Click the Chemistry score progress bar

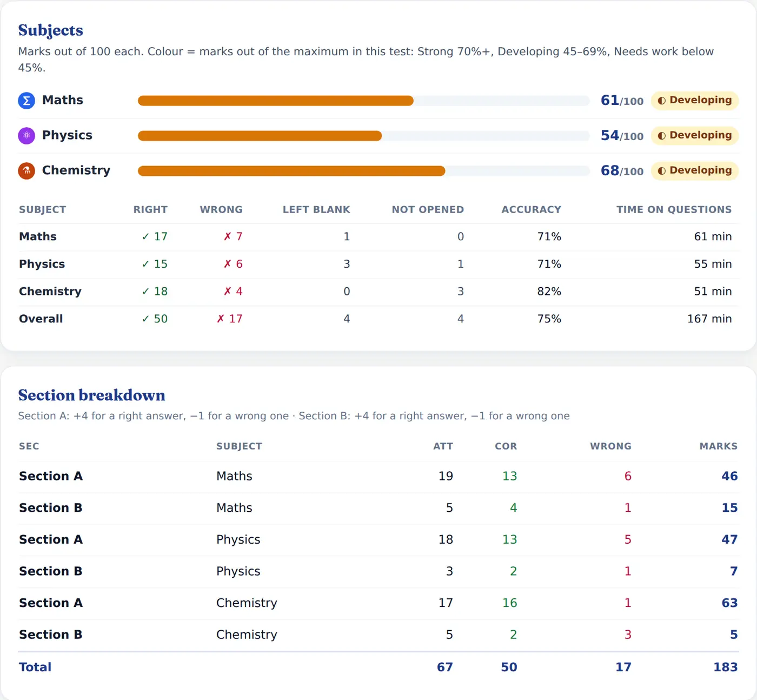pyautogui.click(x=363, y=171)
